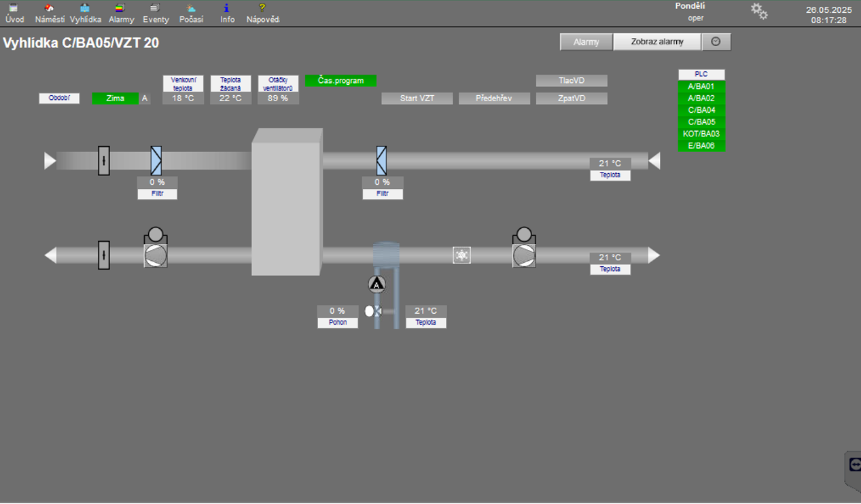Open the Eventy log icon
This screenshot has width=861, height=504.
coord(156,9)
